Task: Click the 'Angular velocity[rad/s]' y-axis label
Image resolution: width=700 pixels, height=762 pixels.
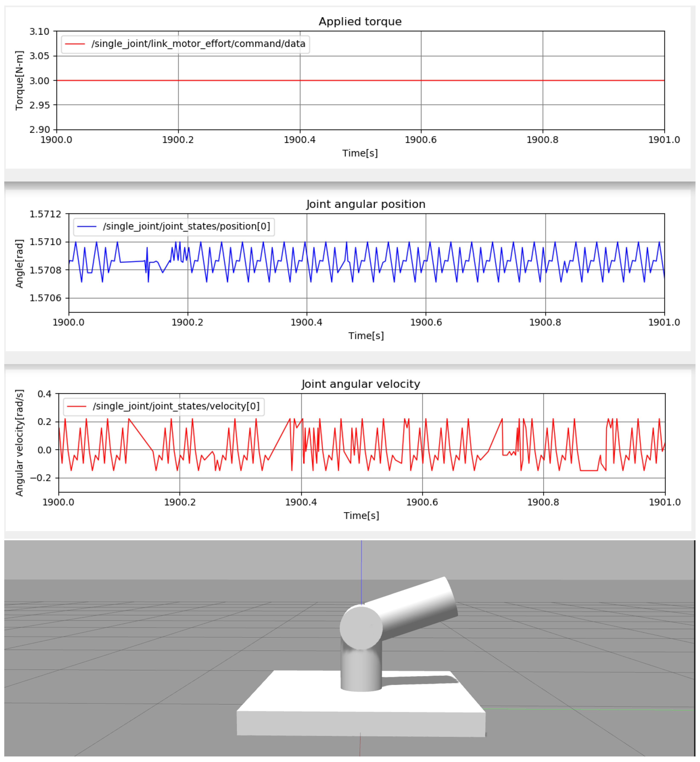Action: coord(19,443)
